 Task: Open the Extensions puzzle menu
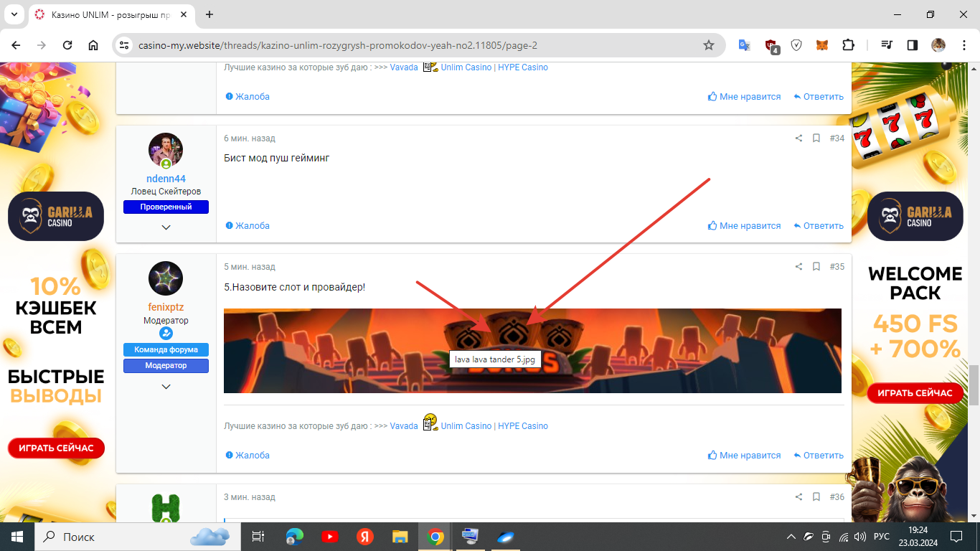point(848,45)
